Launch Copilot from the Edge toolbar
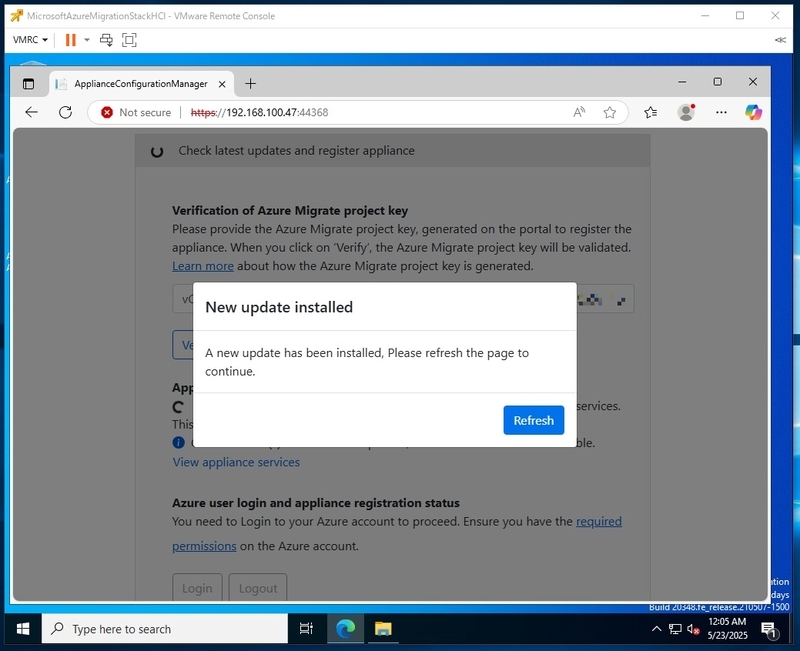800x651 pixels. coord(753,112)
